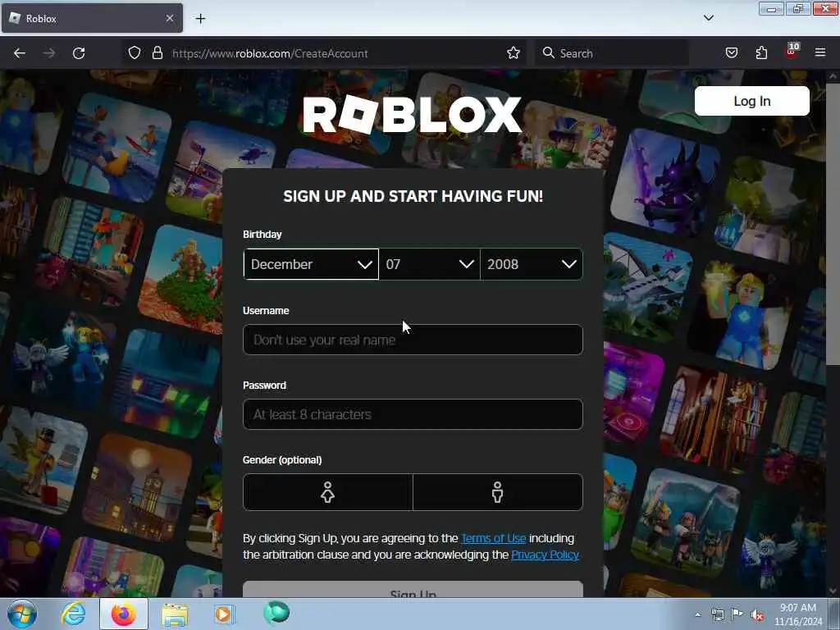Click the scrollbar down arrow
840x630 pixels.
tap(833, 591)
